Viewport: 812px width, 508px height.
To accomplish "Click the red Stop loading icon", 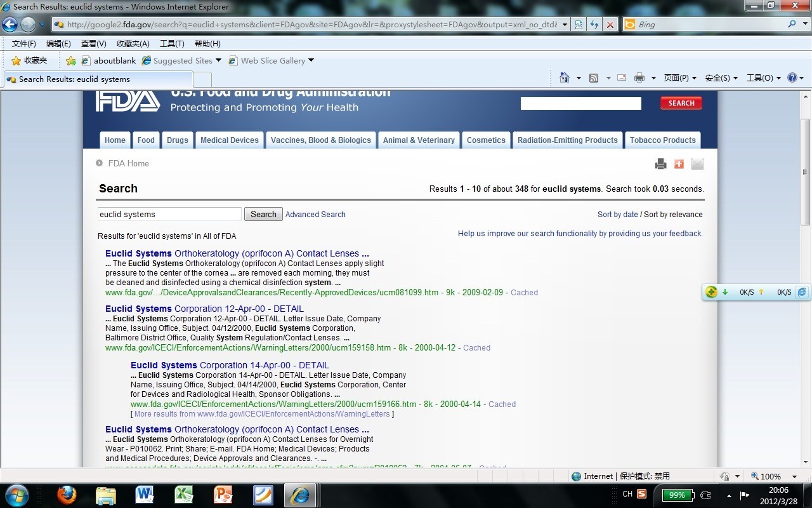I will pos(610,25).
